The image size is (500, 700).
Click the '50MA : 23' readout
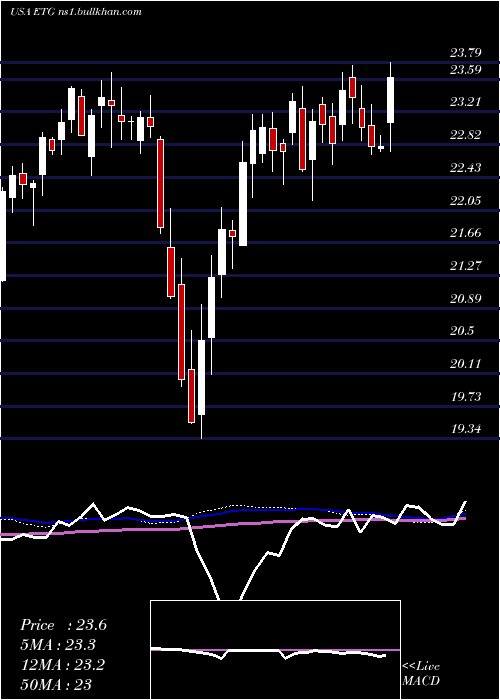[56, 684]
